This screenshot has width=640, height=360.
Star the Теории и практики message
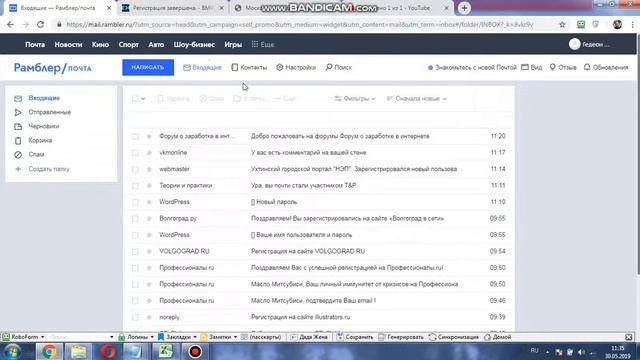(149, 186)
